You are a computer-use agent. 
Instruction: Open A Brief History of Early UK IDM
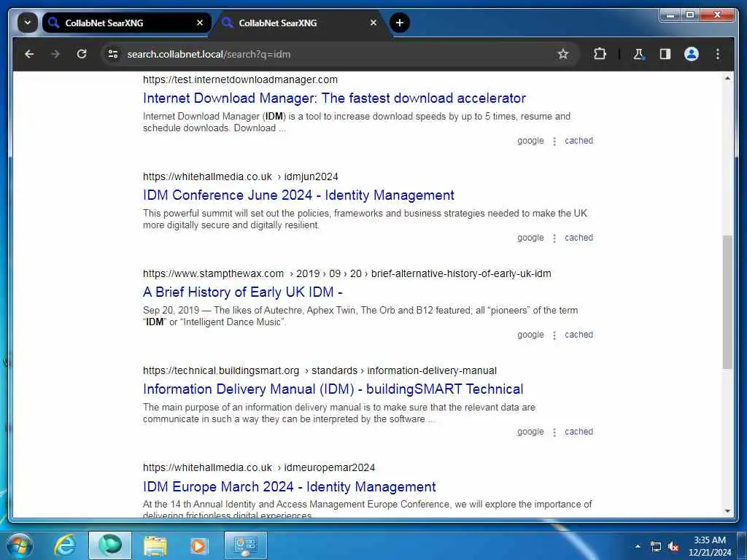tap(242, 292)
